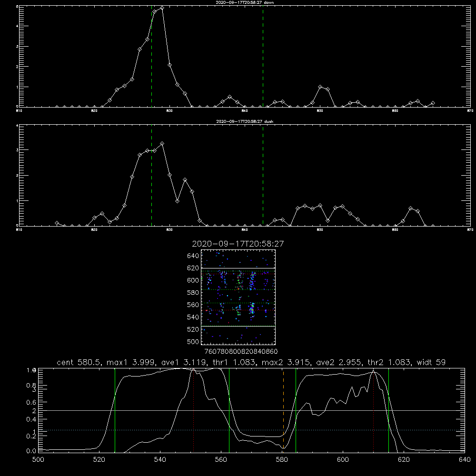Screen dimensions: 476x476
Task: Click the left green dashed line in the dusk plot
Action: (x=151, y=176)
